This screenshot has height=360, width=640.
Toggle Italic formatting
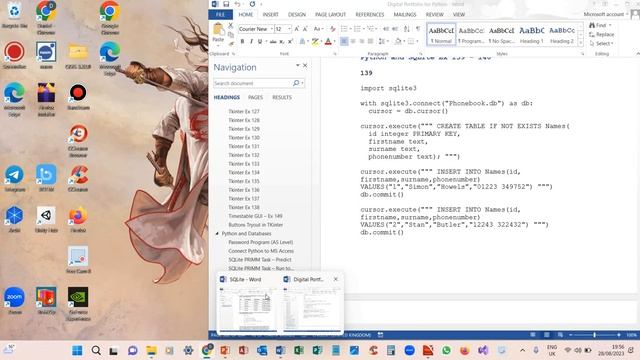251,41
